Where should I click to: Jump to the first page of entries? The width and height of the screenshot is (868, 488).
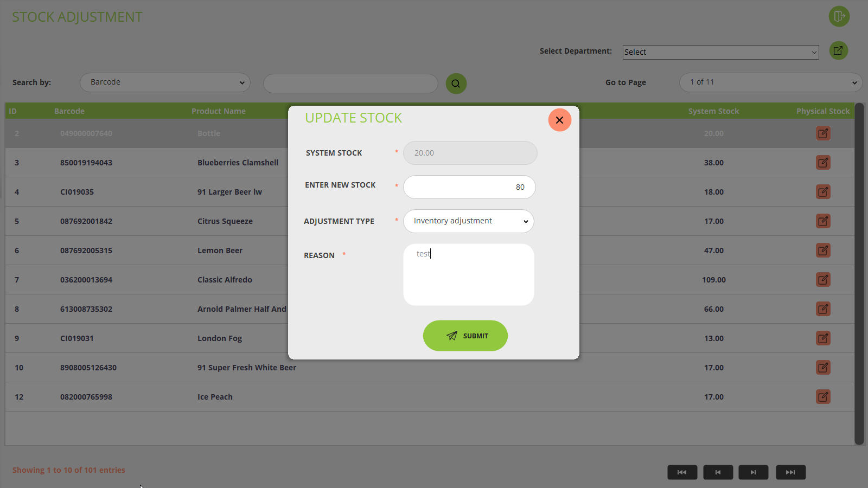tap(682, 472)
